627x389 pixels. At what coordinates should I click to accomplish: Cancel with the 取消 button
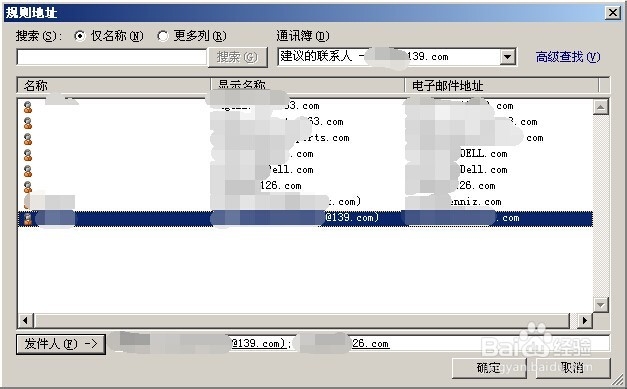point(573,367)
